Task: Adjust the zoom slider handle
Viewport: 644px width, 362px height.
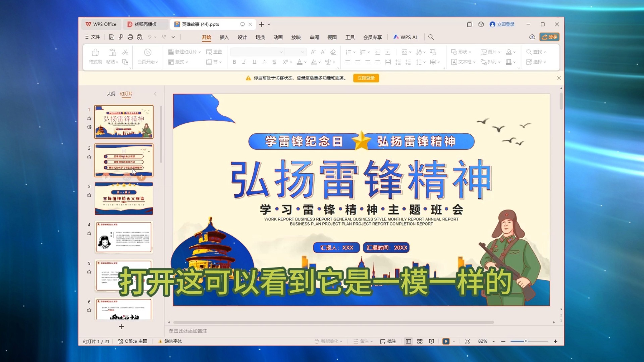Action: [526, 341]
